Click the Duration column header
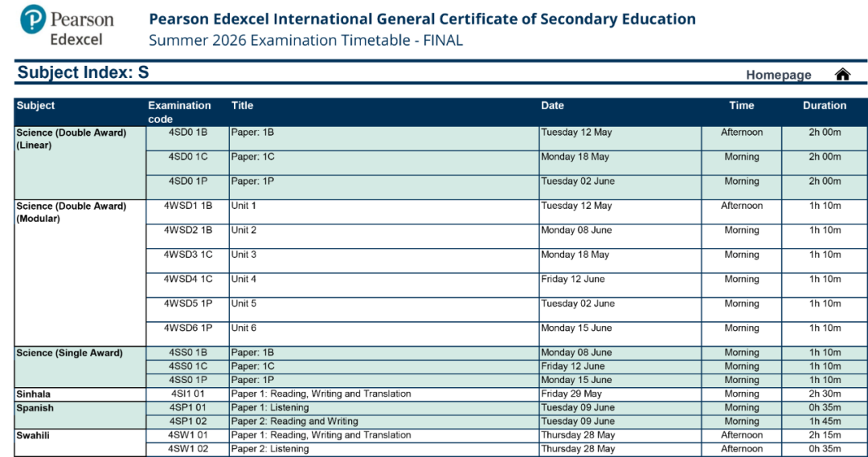 [x=824, y=105]
